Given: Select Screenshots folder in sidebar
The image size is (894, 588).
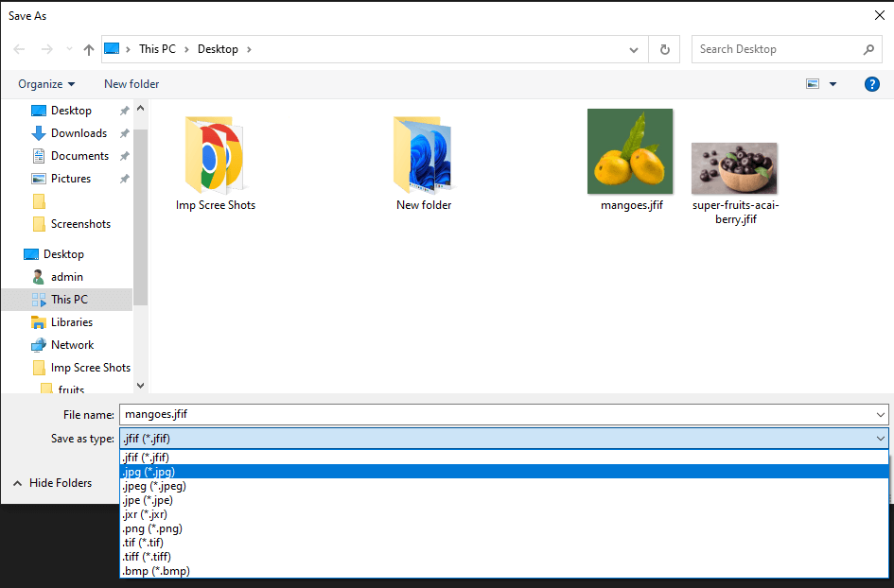Looking at the screenshot, I should (x=80, y=224).
